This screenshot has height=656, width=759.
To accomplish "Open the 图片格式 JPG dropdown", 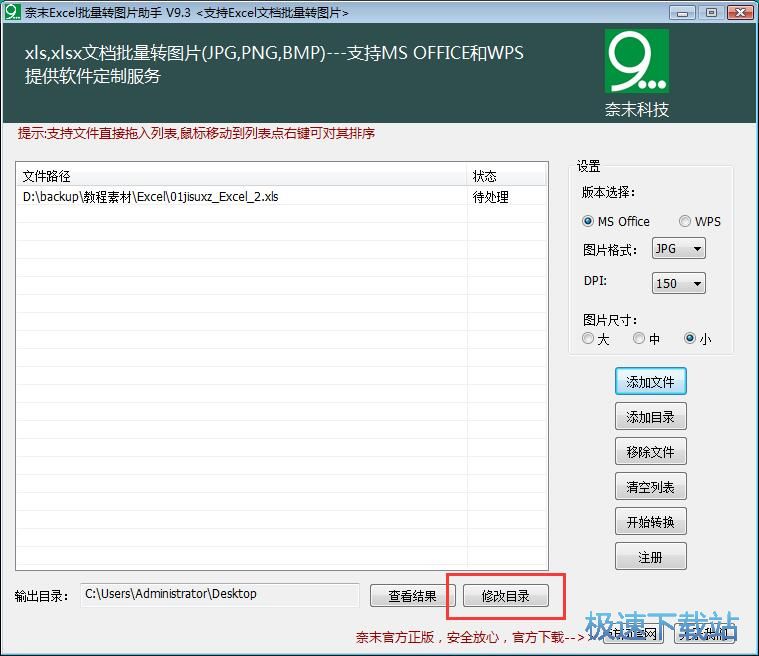I will coord(678,249).
